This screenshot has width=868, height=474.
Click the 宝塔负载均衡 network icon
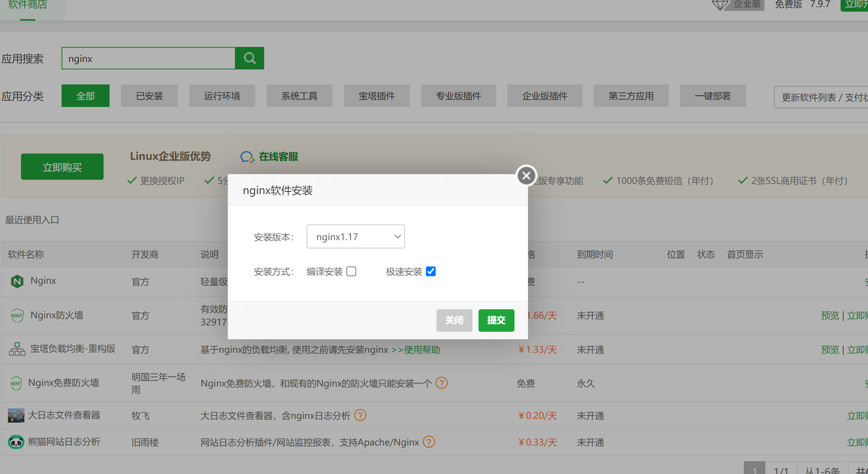pyautogui.click(x=17, y=349)
